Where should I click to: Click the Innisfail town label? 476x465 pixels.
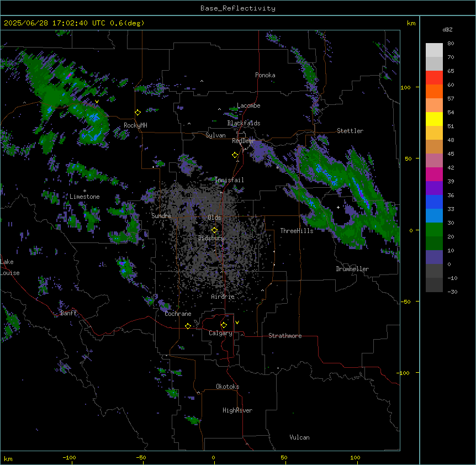coord(229,180)
